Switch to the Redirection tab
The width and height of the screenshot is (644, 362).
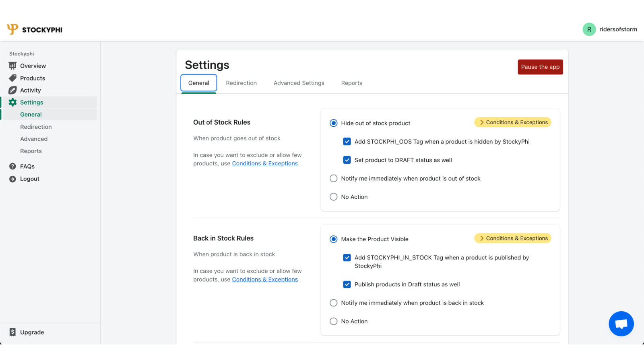tap(242, 83)
